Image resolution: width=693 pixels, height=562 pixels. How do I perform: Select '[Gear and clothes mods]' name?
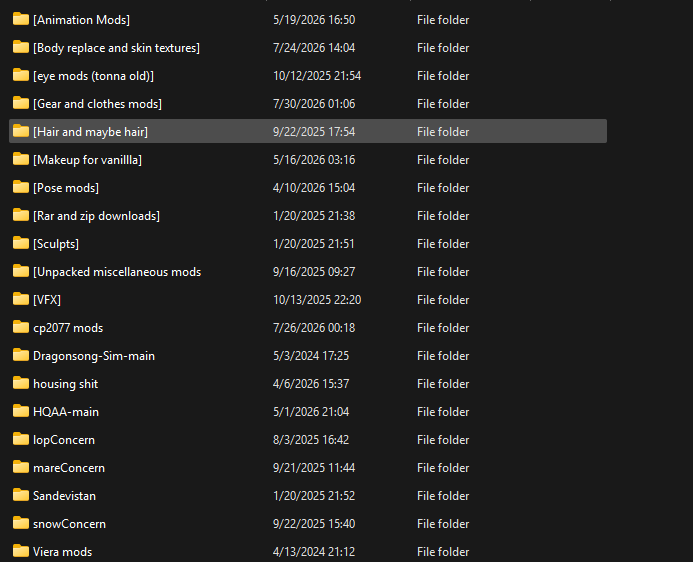(x=97, y=104)
